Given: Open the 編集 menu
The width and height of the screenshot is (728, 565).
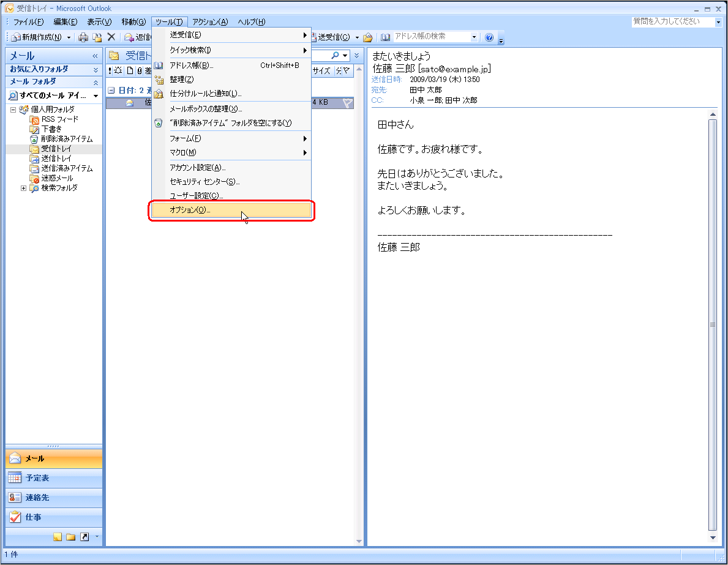Looking at the screenshot, I should [65, 22].
